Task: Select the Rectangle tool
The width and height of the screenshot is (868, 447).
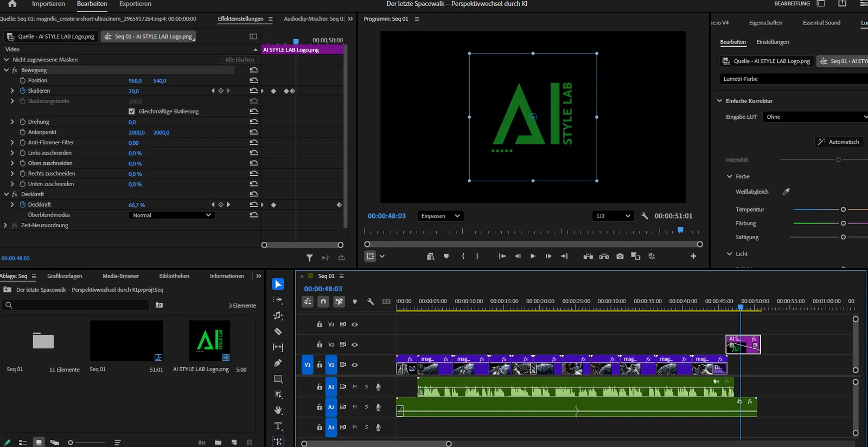Action: tap(278, 379)
